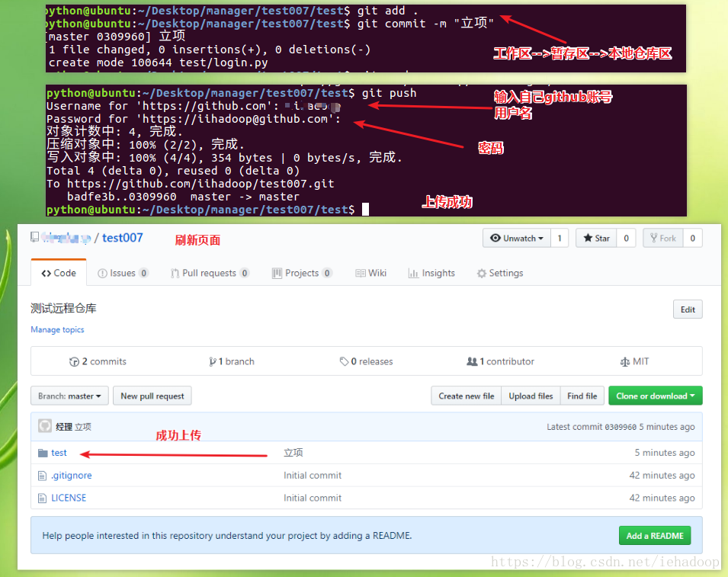The height and width of the screenshot is (577, 728).
Task: Open the Insights tab
Action: point(431,273)
